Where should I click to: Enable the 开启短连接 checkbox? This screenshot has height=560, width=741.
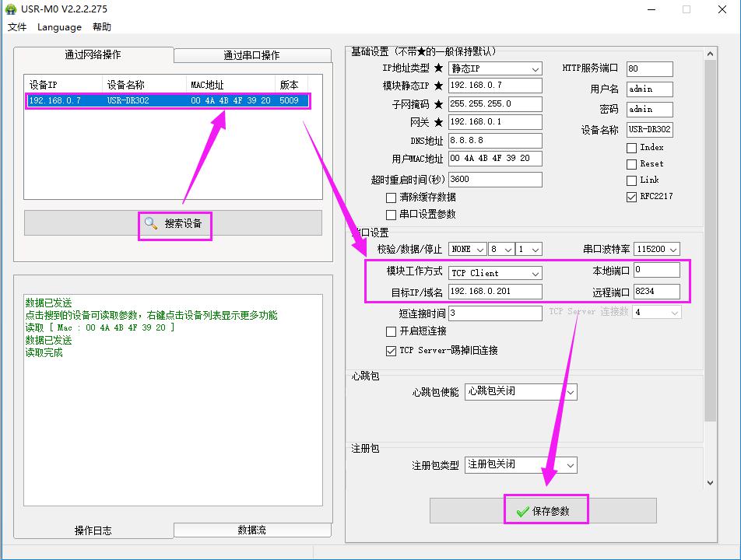tap(392, 331)
